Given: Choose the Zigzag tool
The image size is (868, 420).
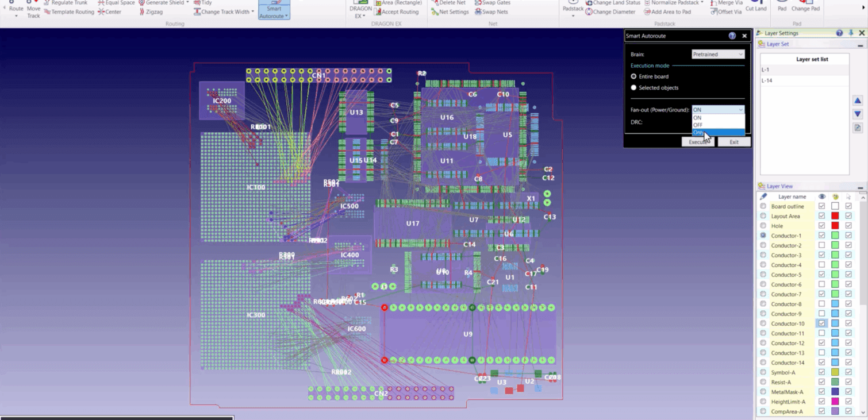Looking at the screenshot, I should pos(152,11).
